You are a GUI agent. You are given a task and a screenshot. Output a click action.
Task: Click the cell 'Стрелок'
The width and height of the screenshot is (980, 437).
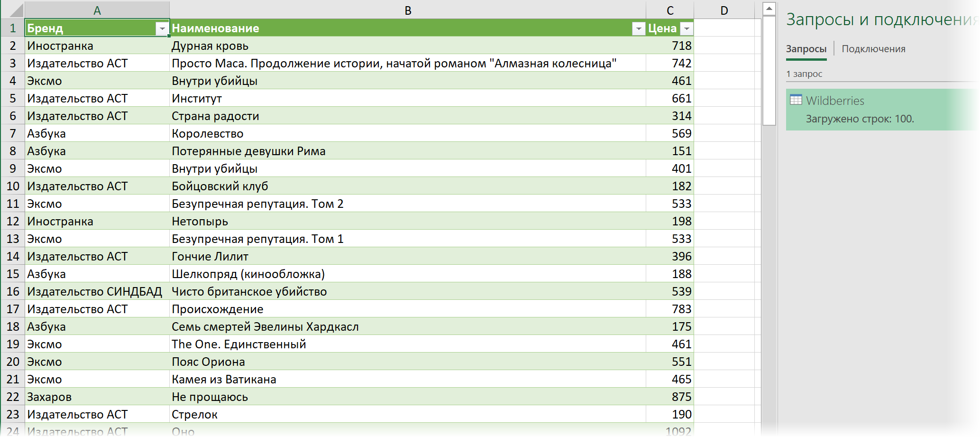pos(408,414)
